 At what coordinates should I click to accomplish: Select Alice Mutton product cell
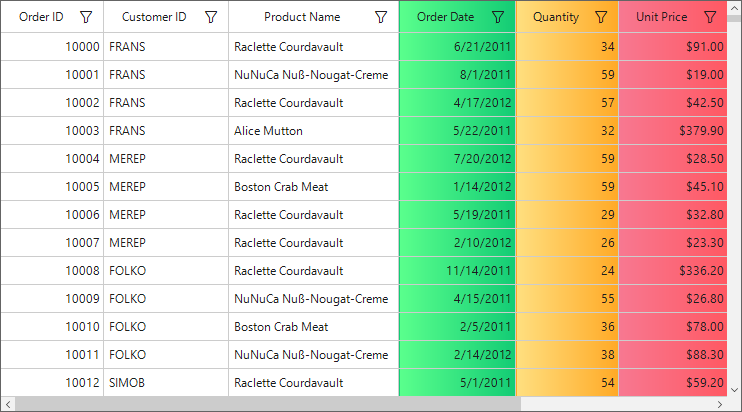click(314, 131)
